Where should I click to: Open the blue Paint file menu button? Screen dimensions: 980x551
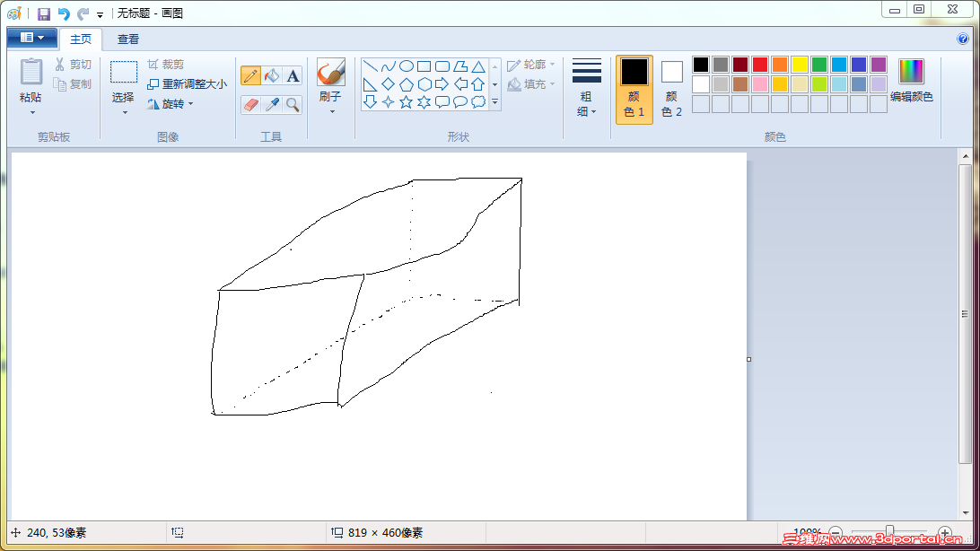(32, 38)
